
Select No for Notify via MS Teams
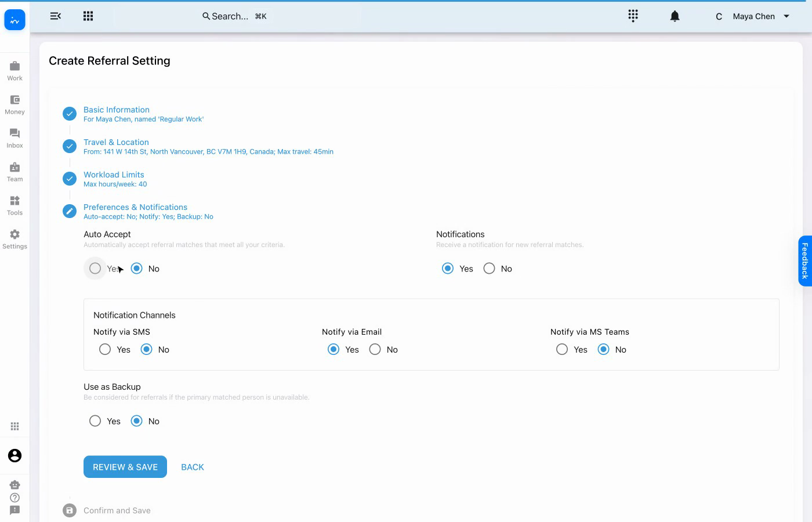(603, 350)
